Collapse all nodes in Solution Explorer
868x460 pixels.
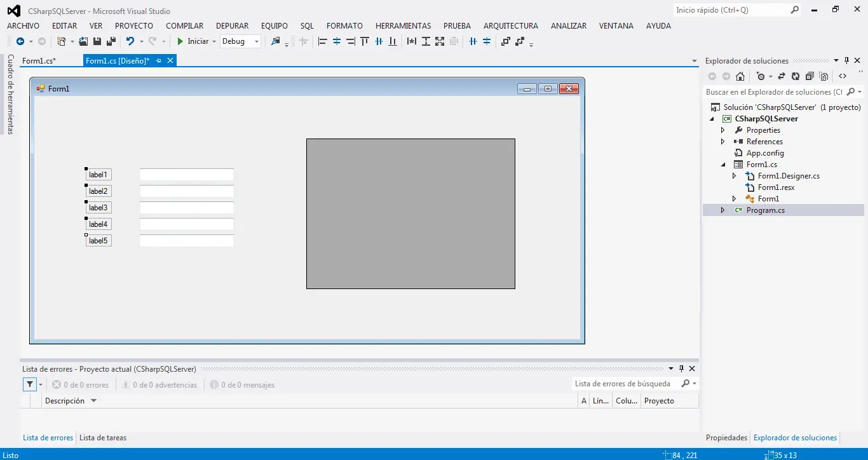[x=810, y=76]
